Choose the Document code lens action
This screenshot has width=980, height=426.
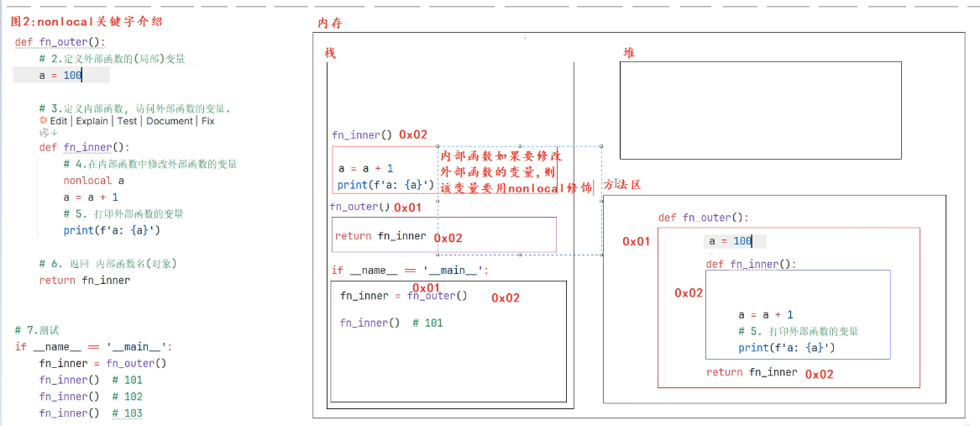[x=170, y=121]
